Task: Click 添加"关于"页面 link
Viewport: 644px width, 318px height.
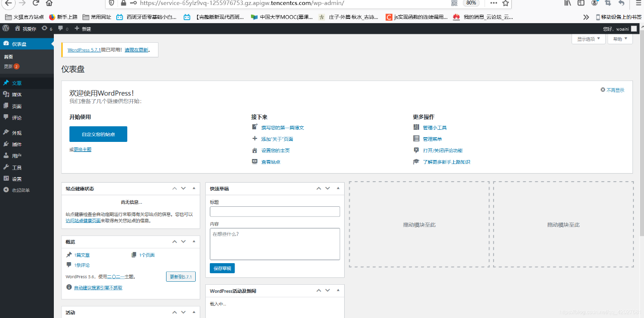Action: click(277, 139)
